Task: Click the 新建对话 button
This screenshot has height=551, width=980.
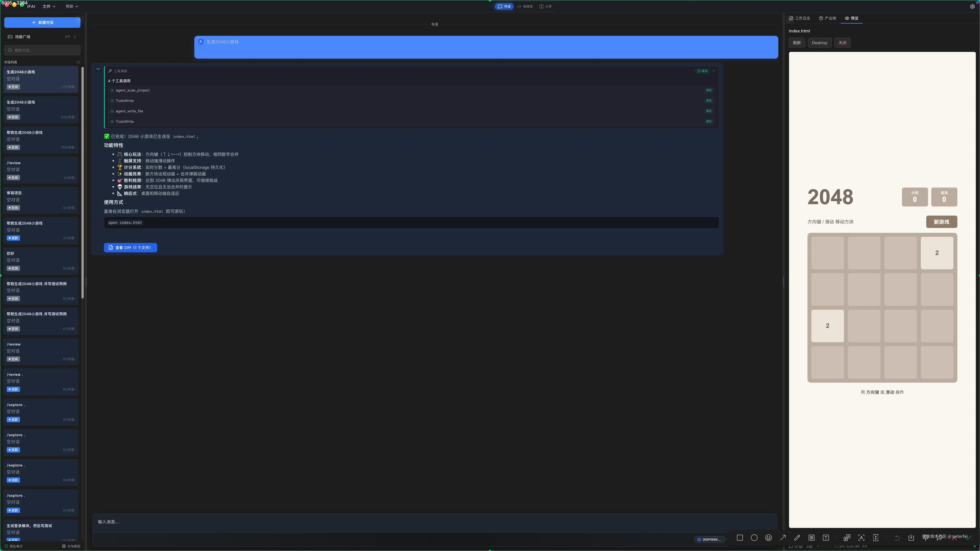Action: pos(42,22)
